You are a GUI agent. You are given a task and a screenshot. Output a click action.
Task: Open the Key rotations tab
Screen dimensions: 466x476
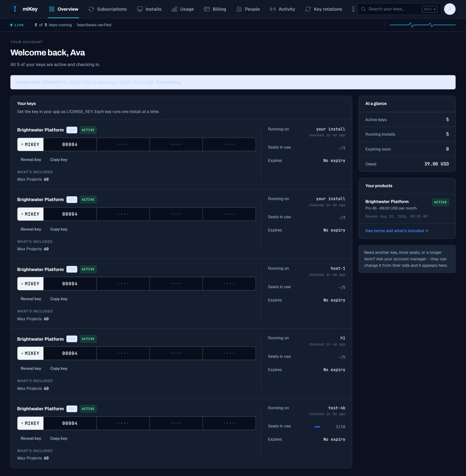324,9
